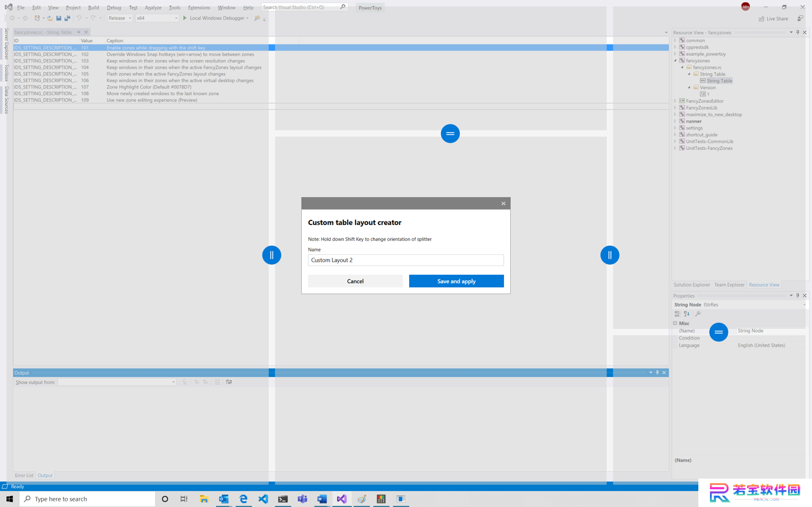Select the runner project in Resource View
Screen dimensions: 812x507
(693, 121)
